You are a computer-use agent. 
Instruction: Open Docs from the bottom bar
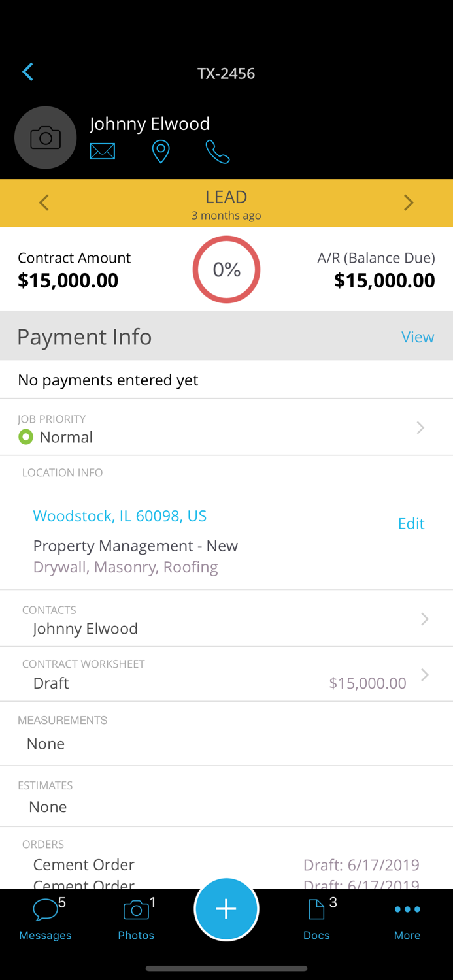316,915
